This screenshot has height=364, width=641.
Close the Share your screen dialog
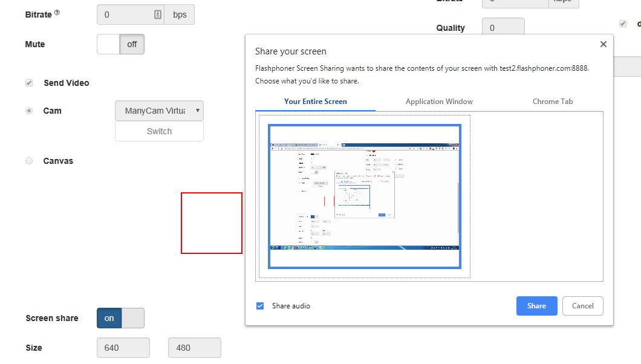click(x=603, y=44)
